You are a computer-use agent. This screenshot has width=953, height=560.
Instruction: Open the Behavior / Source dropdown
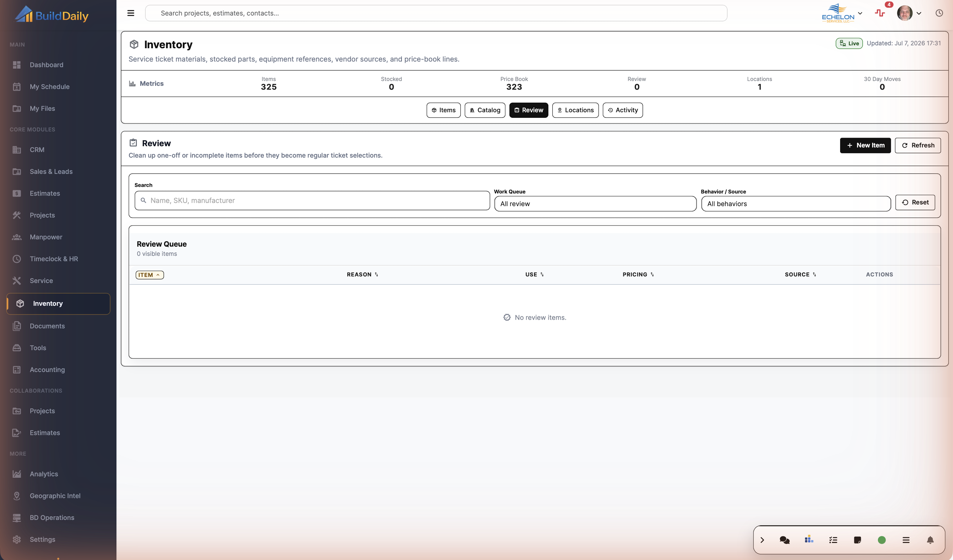[796, 204]
